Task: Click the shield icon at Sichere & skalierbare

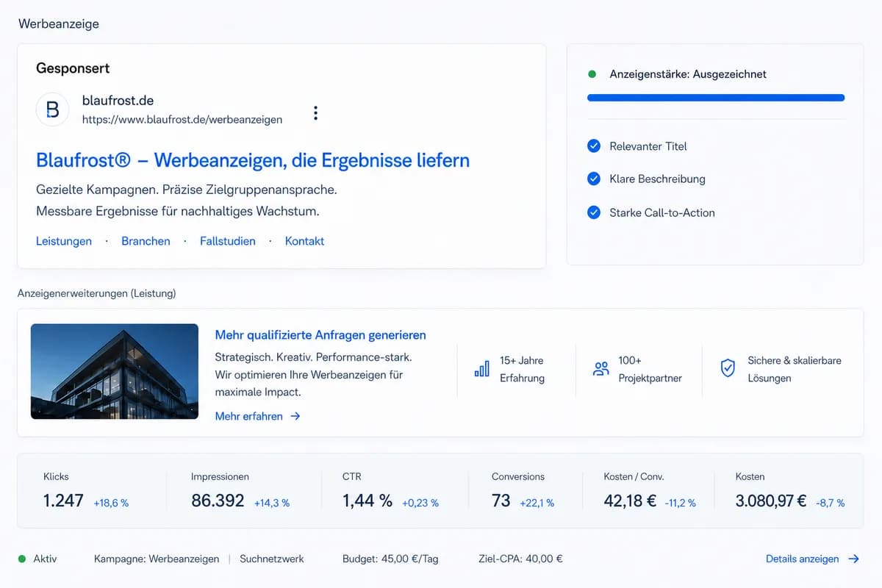Action: 728,369
